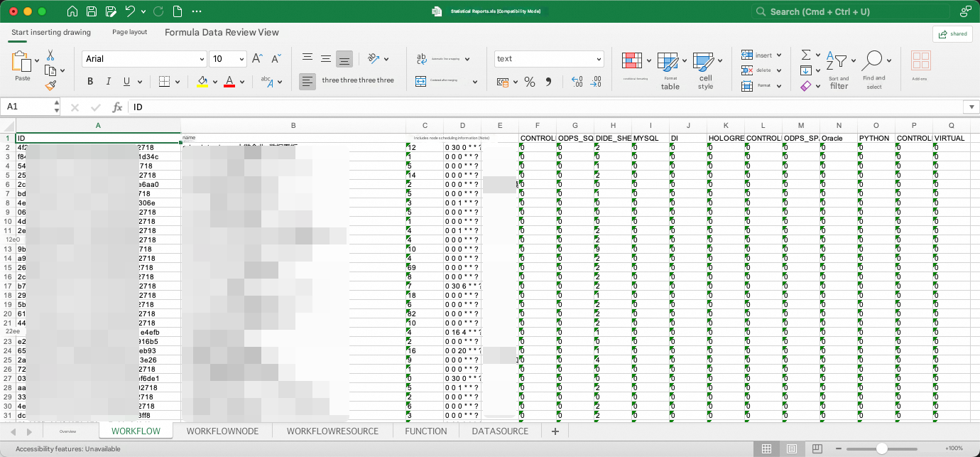Viewport: 980px width, 457px height.
Task: Click the Find and select magnifier
Action: pyautogui.click(x=873, y=61)
